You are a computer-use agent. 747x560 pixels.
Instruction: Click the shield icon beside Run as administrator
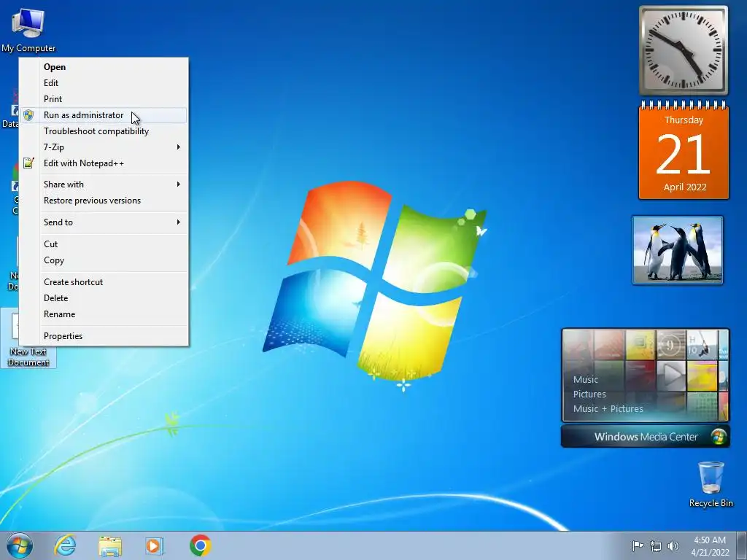(x=28, y=115)
